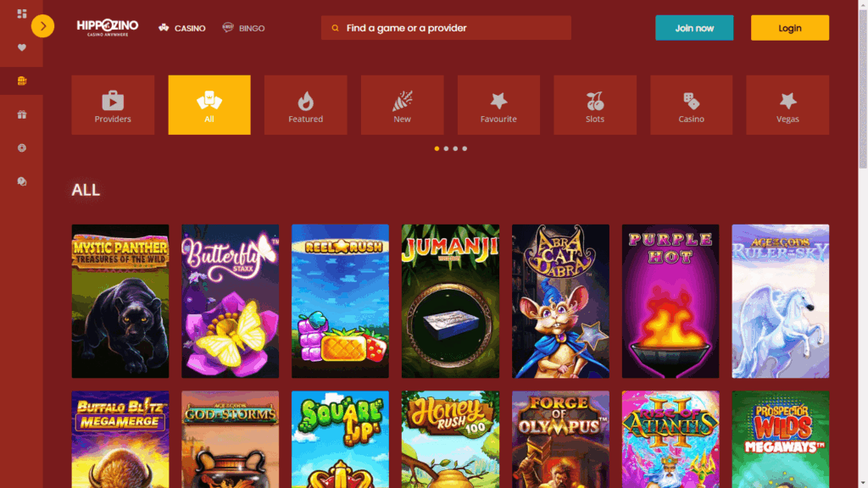Screen dimensions: 868x488
Task: Click the Login button
Action: [x=790, y=28]
